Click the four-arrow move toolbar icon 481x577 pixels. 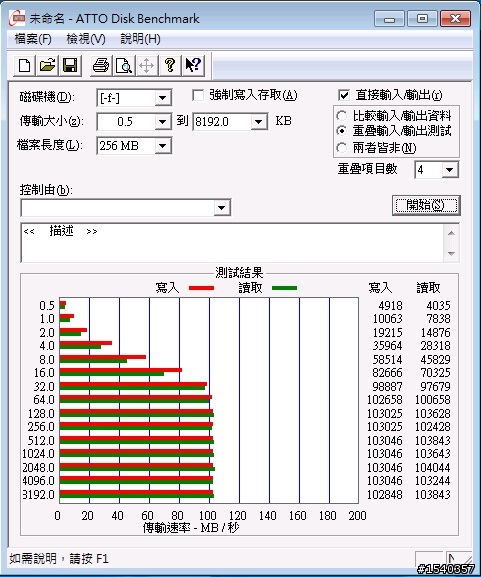coord(146,66)
